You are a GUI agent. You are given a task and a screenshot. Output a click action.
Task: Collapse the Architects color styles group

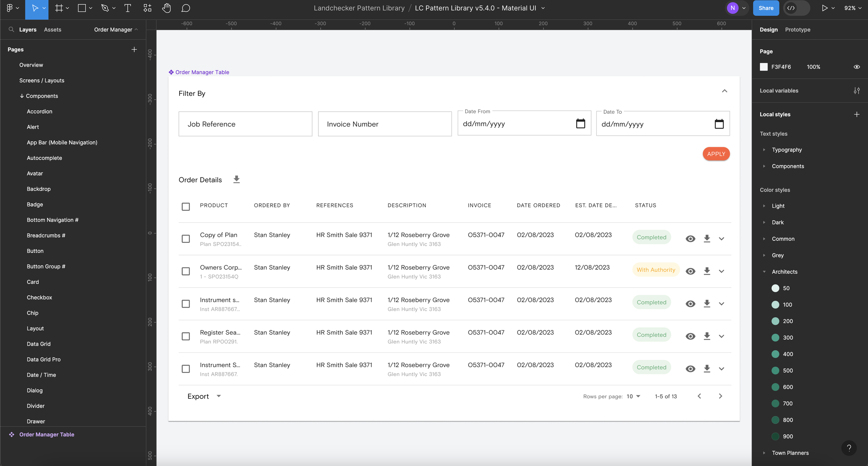(765, 272)
